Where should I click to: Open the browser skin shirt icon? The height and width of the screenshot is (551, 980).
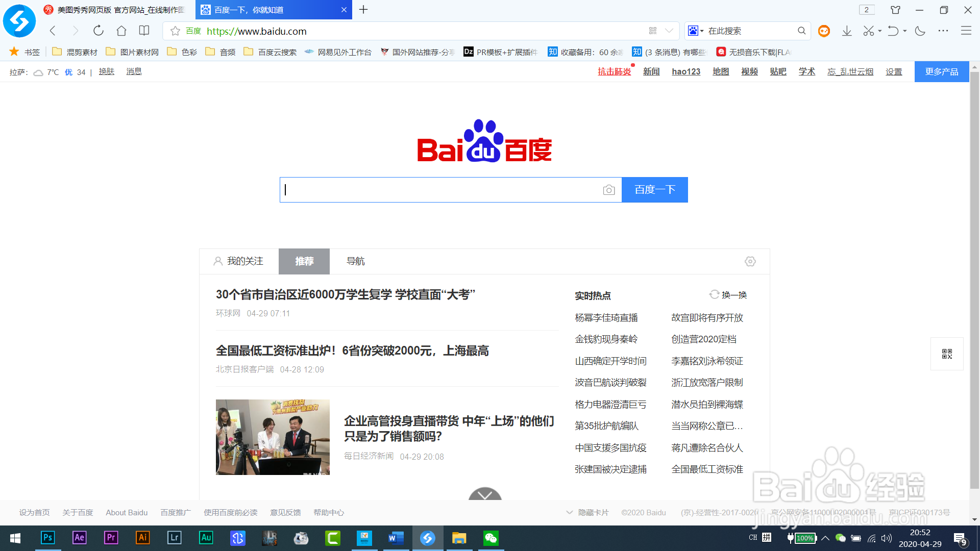pyautogui.click(x=895, y=10)
